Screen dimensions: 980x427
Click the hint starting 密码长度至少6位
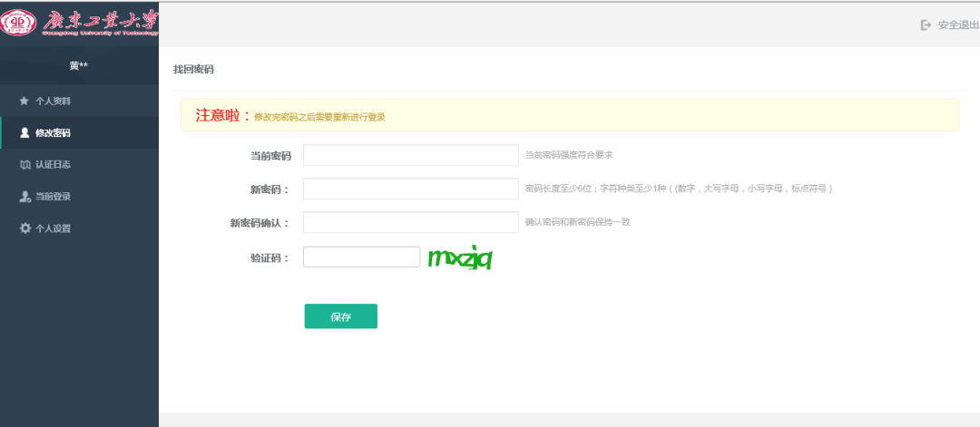[x=679, y=189]
